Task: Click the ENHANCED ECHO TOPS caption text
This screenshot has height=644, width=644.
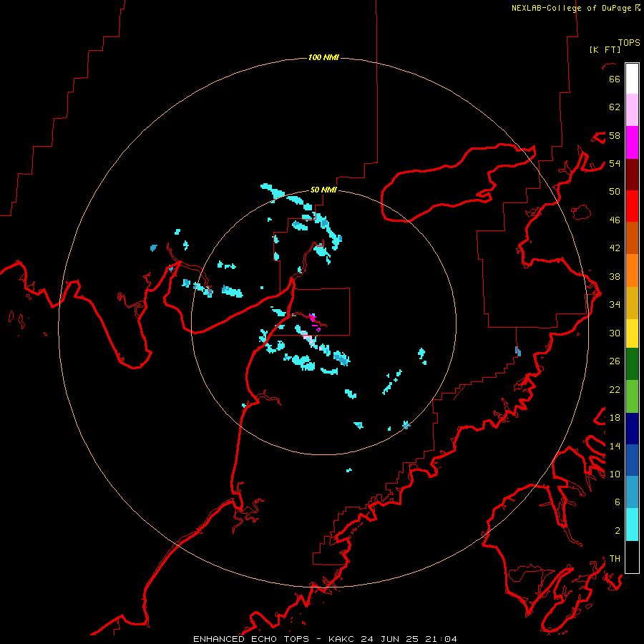Action: 251,639
